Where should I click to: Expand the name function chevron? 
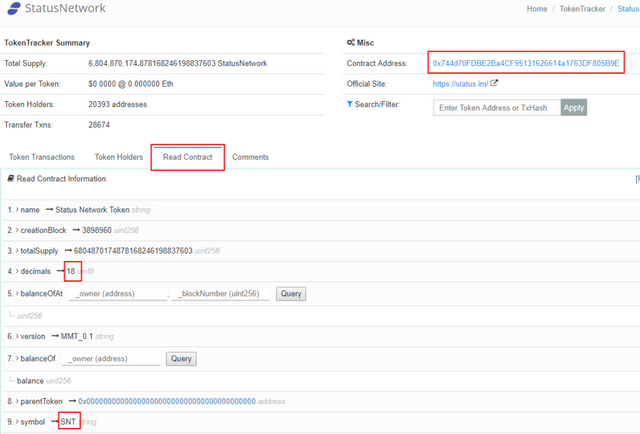(x=17, y=209)
